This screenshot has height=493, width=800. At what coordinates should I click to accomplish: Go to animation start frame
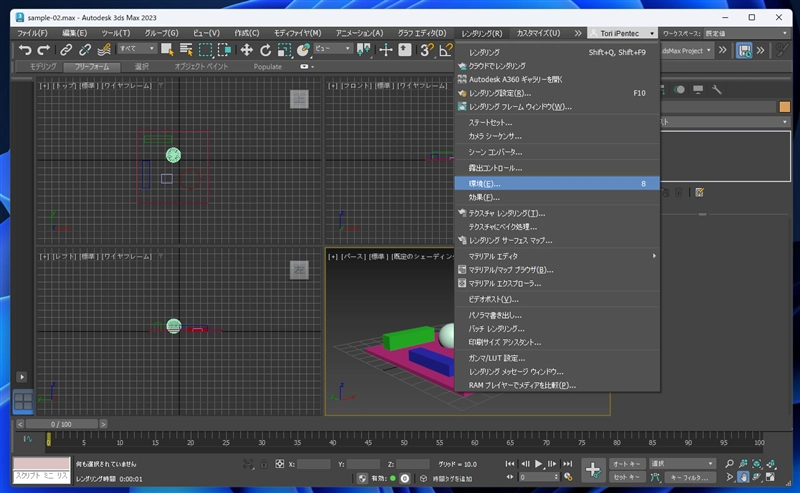coord(510,464)
